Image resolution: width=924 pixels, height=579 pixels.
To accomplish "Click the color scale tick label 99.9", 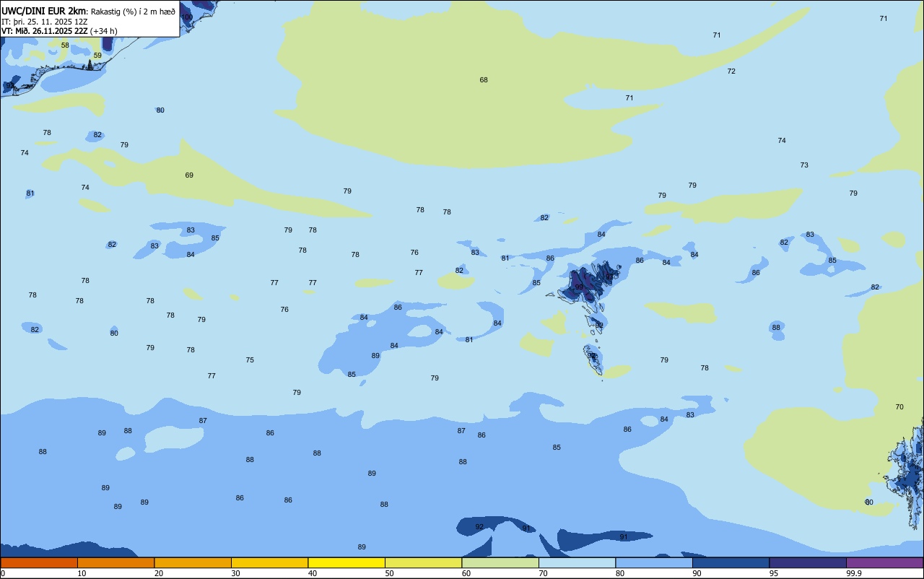I will click(x=854, y=573).
